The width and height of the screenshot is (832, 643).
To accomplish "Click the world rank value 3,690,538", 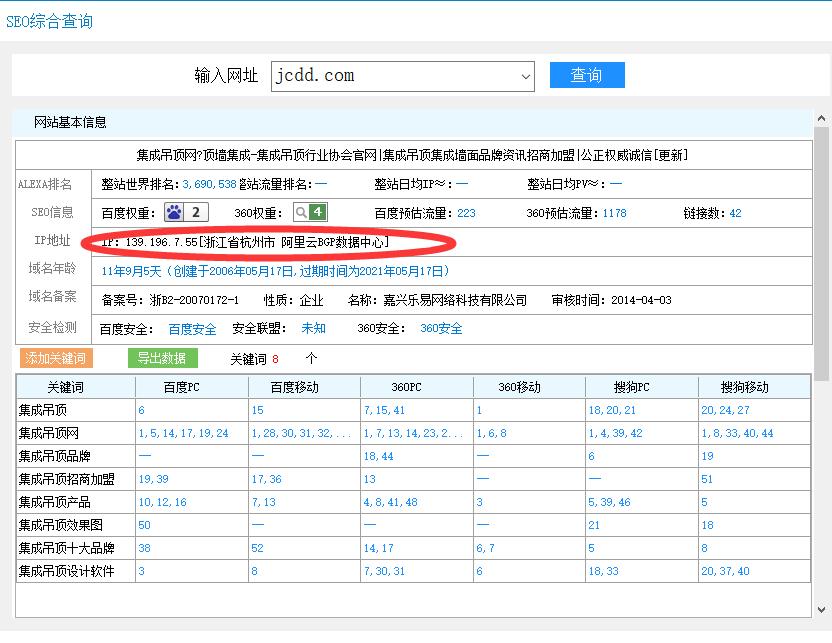I will (208, 184).
